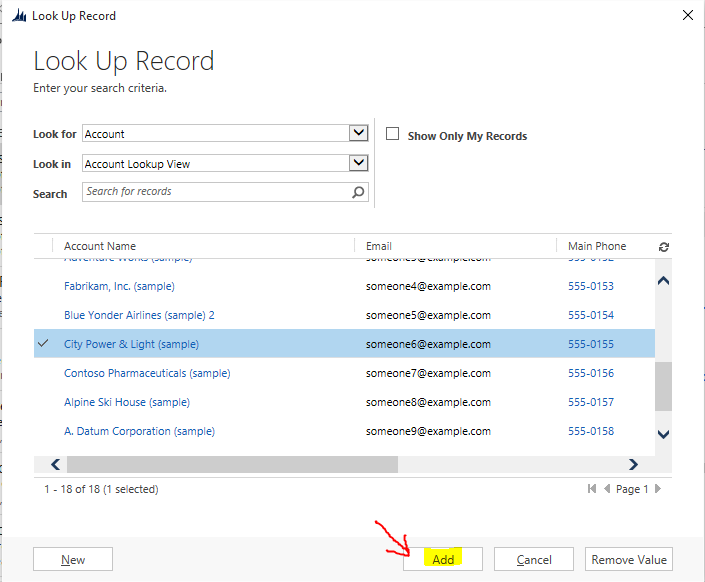Click the horizontal scrollbar thumb
The image size is (705, 582).
pyautogui.click(x=232, y=464)
